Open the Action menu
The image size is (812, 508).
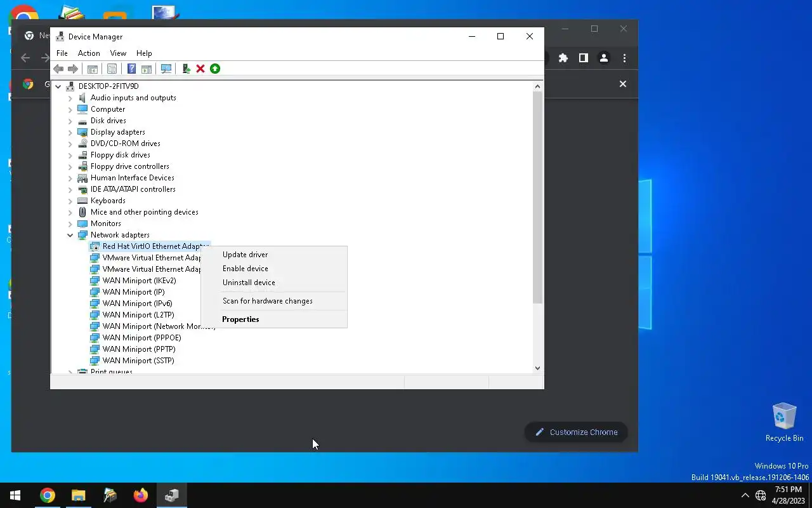[89, 53]
